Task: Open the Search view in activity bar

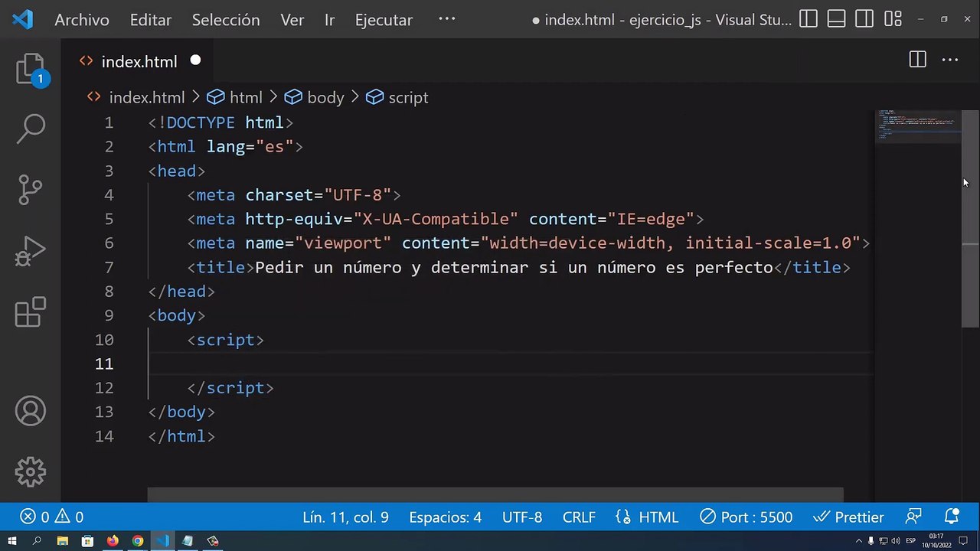Action: (x=31, y=129)
